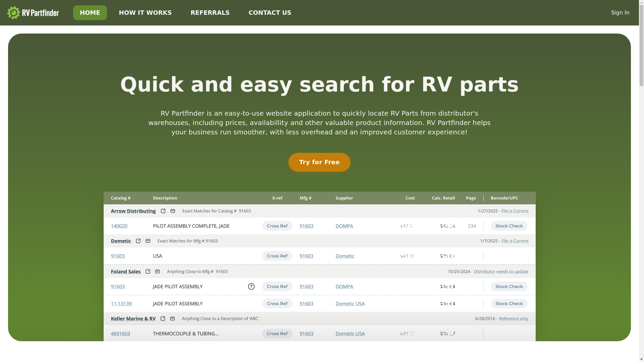Open the Arrow Distributing link
644x362 pixels.
(133, 211)
